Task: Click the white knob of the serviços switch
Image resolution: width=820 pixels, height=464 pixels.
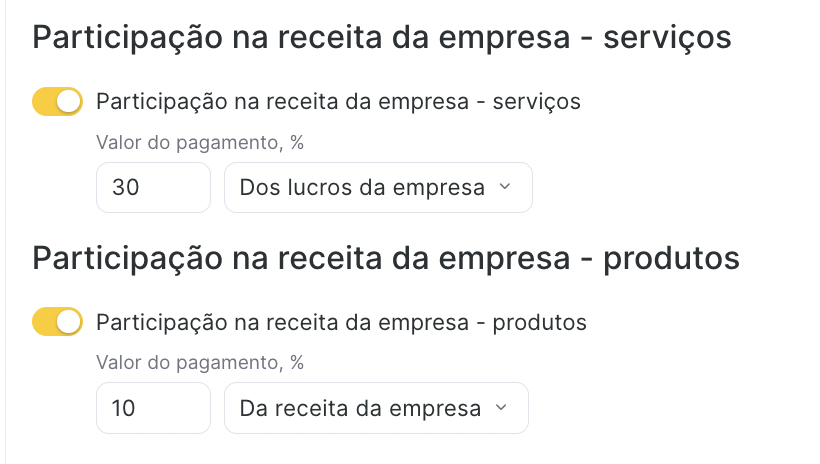Action: pos(69,101)
